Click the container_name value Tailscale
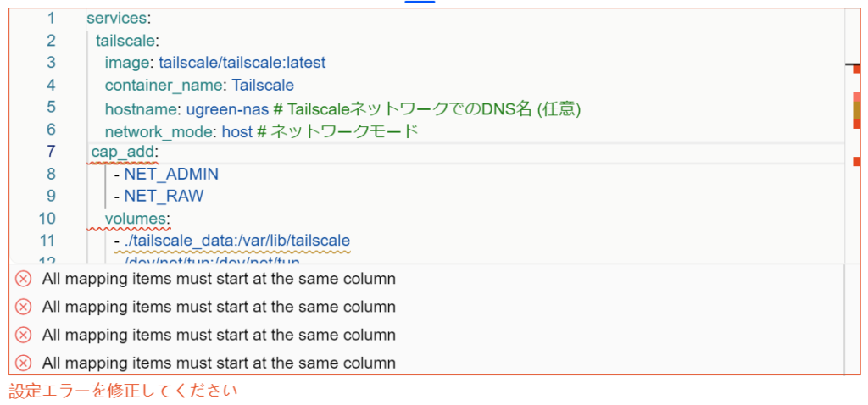The image size is (868, 405). click(x=263, y=86)
